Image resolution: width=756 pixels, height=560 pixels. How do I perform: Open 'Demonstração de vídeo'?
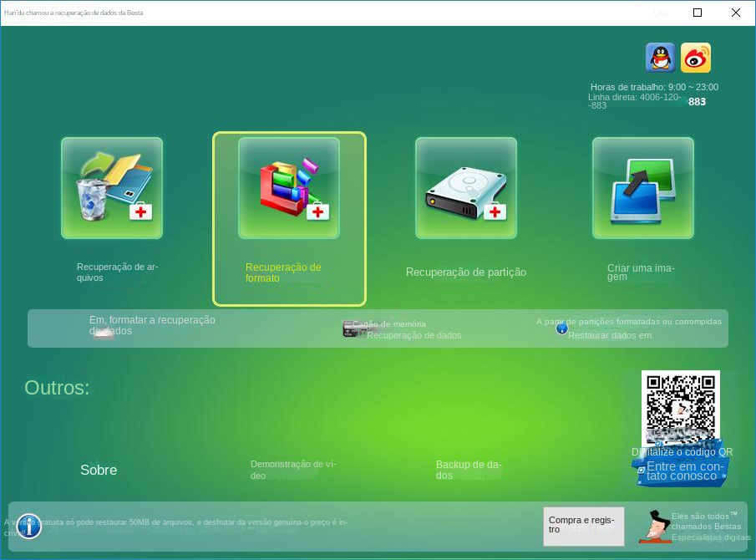click(x=293, y=470)
